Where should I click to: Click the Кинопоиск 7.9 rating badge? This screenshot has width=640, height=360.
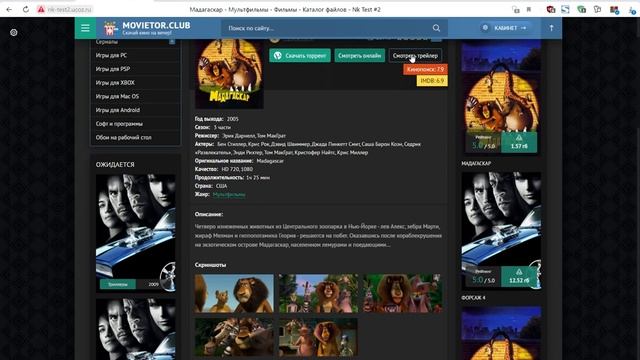click(x=425, y=69)
